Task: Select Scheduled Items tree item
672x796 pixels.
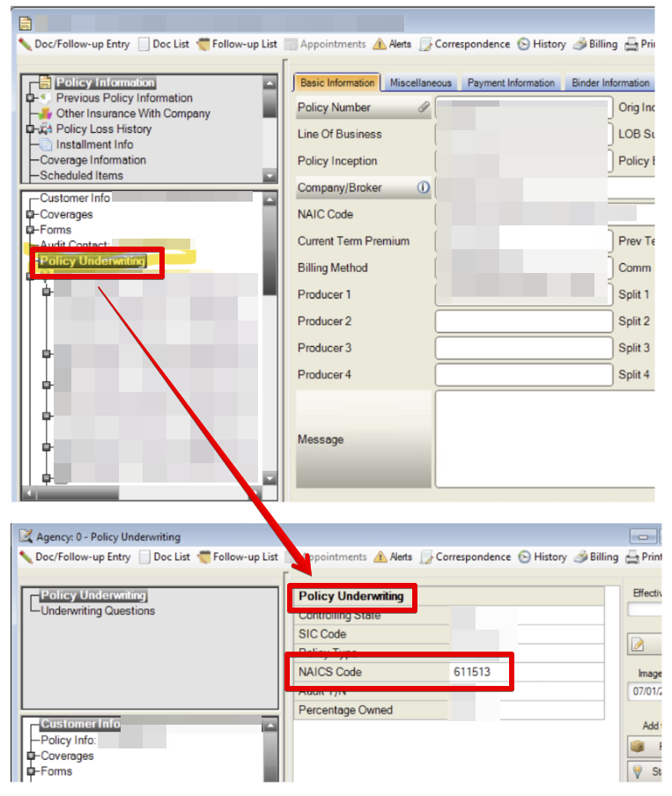Action: [x=81, y=175]
